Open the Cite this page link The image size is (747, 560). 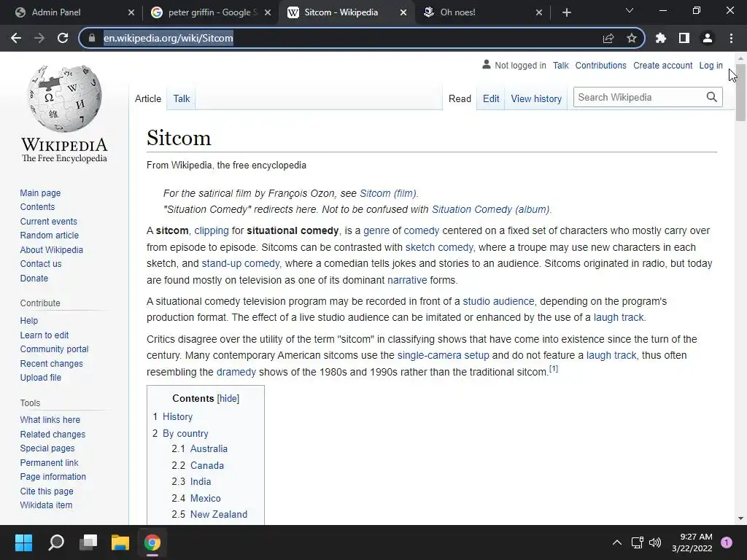[x=47, y=491]
